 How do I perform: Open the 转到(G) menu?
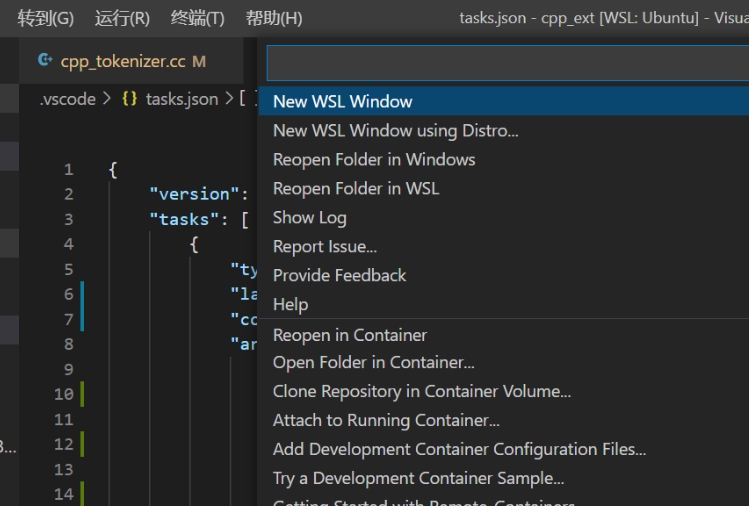[x=45, y=18]
